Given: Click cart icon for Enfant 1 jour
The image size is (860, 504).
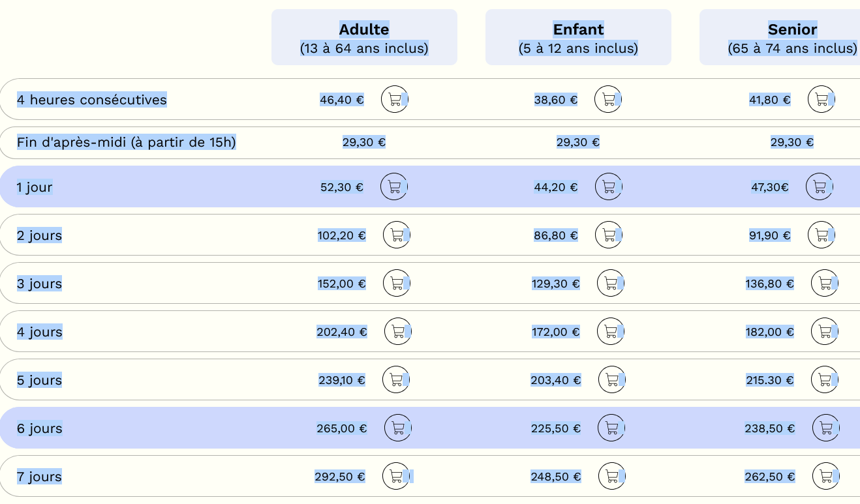Looking at the screenshot, I should tap(608, 187).
